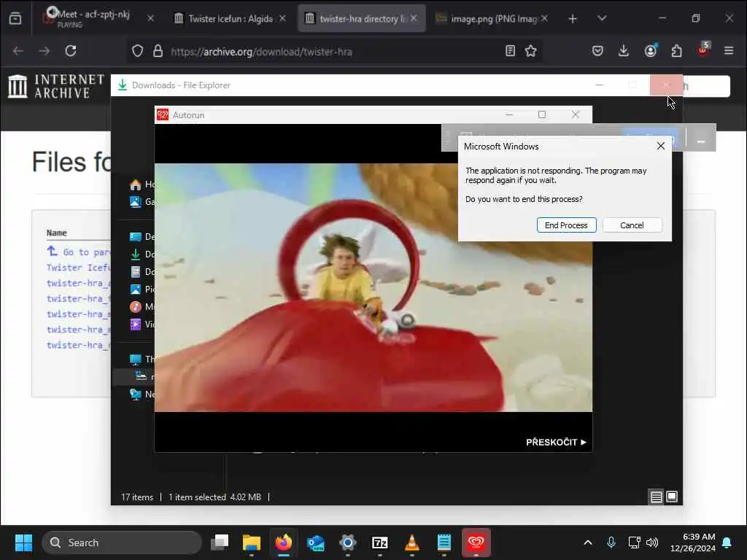Open the Windows Start menu
Screen dimensions: 747x560
(x=23, y=542)
